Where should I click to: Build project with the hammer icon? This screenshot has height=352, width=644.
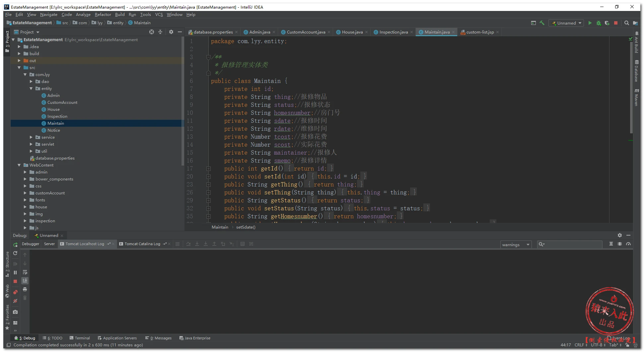(542, 23)
